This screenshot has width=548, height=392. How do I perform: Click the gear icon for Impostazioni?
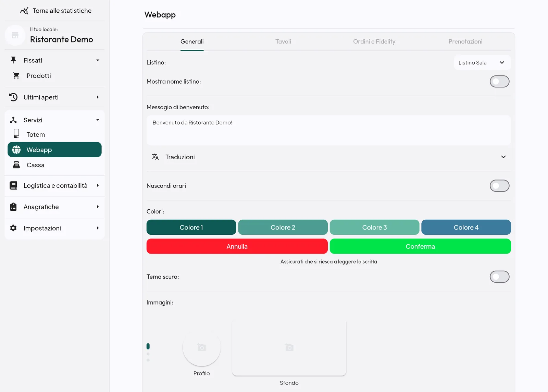pyautogui.click(x=13, y=228)
